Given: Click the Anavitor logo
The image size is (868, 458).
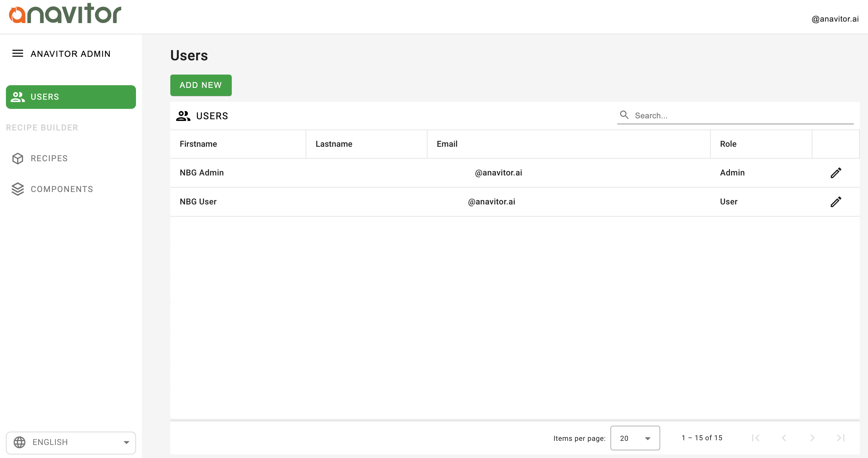Looking at the screenshot, I should (x=65, y=14).
